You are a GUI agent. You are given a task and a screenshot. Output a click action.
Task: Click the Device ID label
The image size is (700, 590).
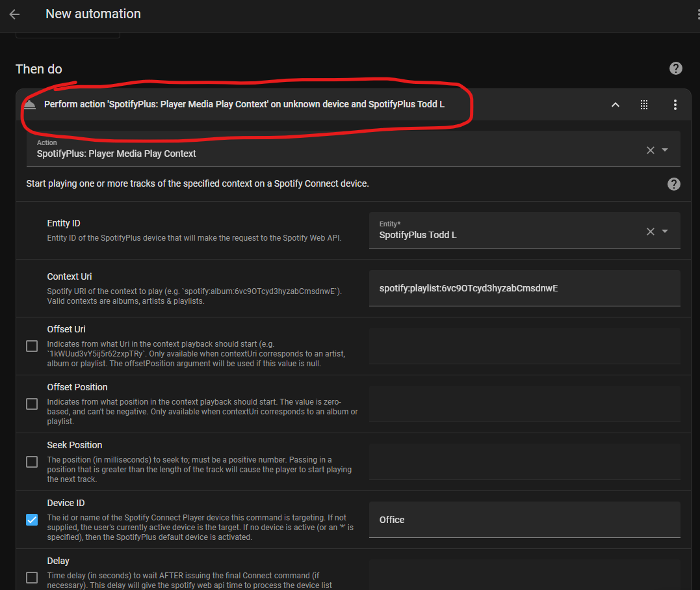[66, 503]
